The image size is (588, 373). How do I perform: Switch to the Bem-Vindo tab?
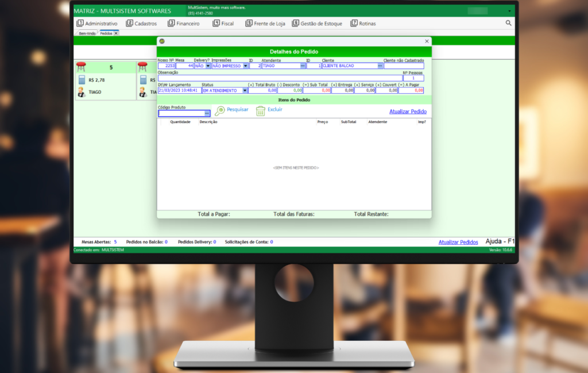87,33
